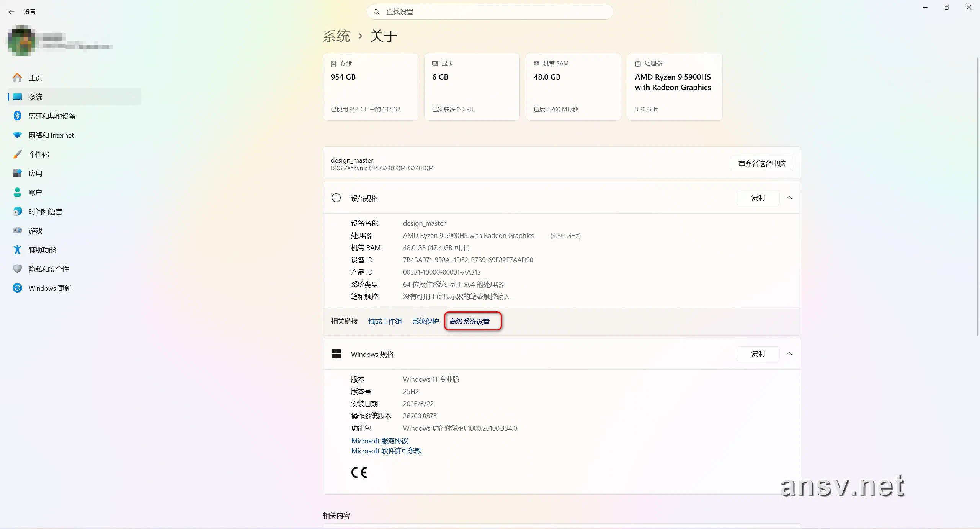Open 系统保护 link
The height and width of the screenshot is (529, 980).
pos(425,322)
